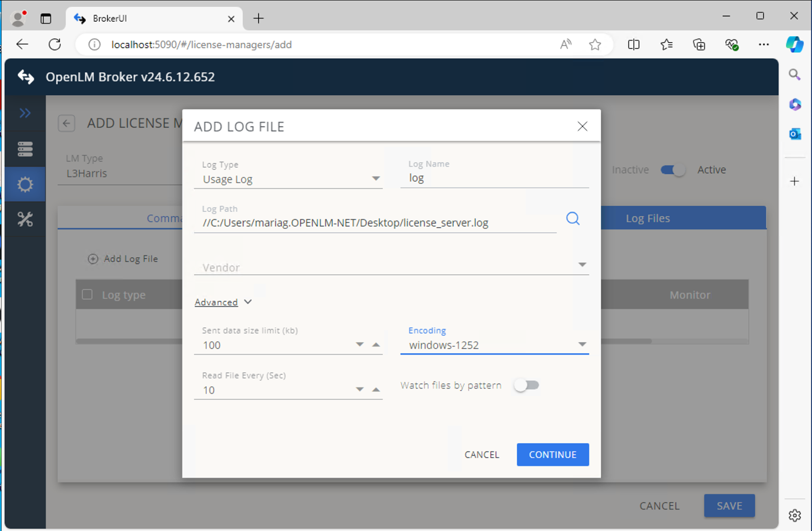Click the Log Path browse search icon
The image size is (812, 531).
click(573, 218)
